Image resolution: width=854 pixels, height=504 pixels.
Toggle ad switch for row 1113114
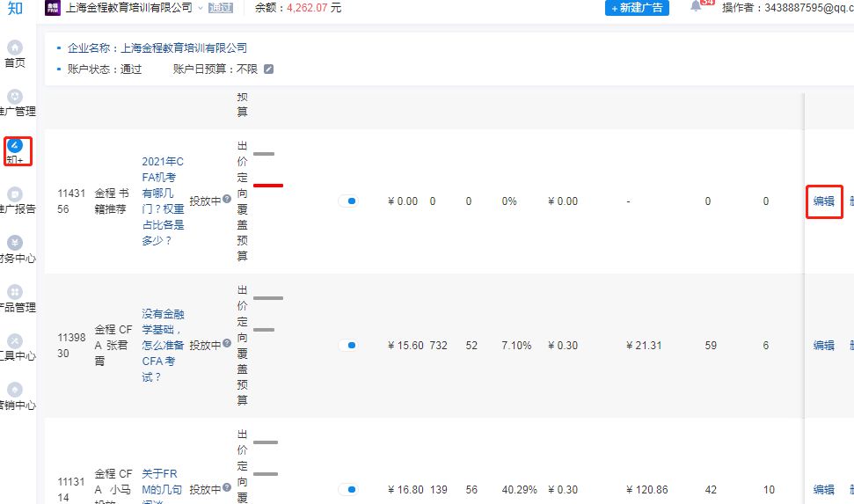(x=348, y=489)
